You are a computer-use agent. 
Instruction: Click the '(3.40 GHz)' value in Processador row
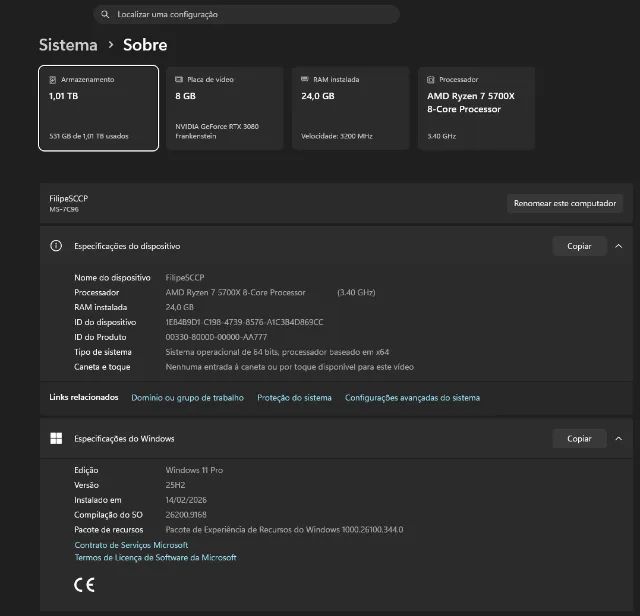coord(356,292)
